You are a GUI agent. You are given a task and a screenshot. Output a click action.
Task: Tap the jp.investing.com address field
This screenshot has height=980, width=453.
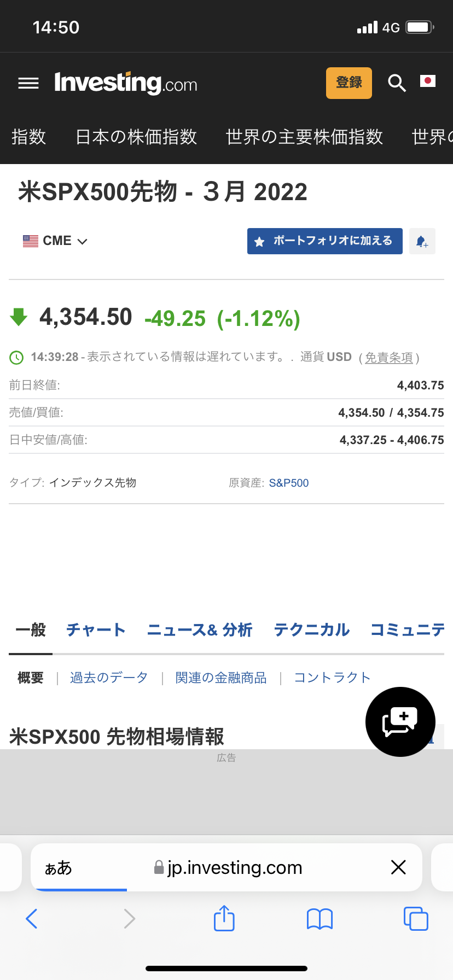point(234,868)
